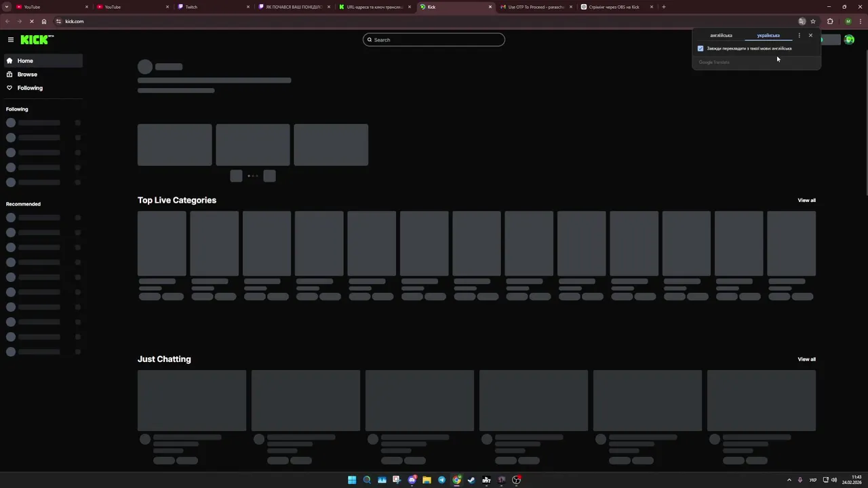Image resolution: width=868 pixels, height=488 pixels.
Task: Click the Recommended sidebar heading
Action: coord(23,204)
